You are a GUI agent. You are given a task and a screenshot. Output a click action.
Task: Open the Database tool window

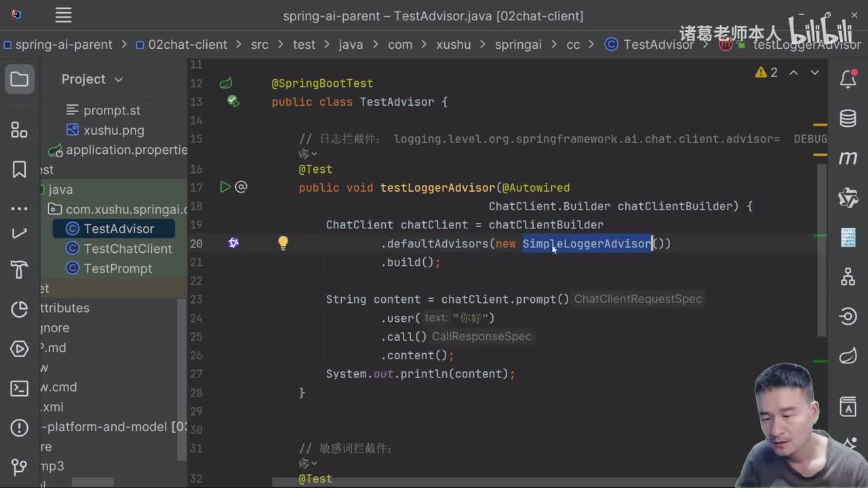pyautogui.click(x=848, y=119)
